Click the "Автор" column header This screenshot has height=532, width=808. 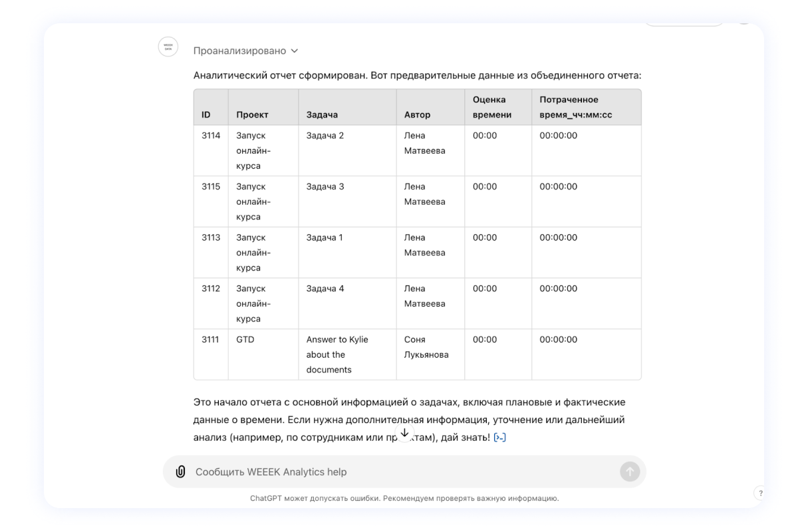click(x=417, y=114)
